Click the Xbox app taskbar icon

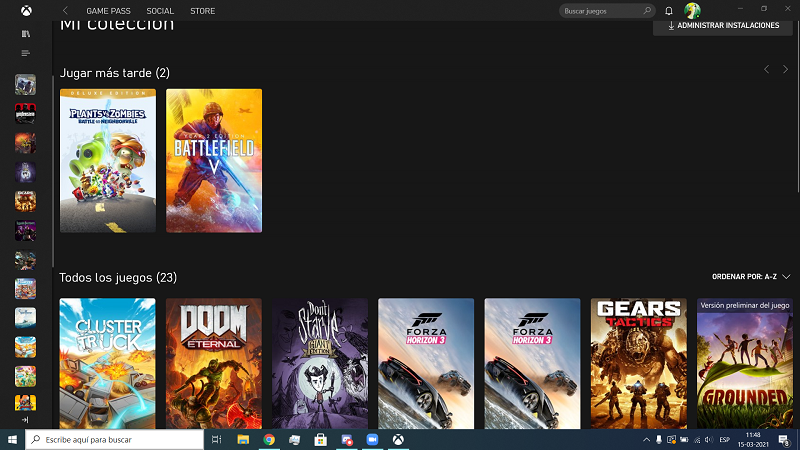click(x=398, y=439)
